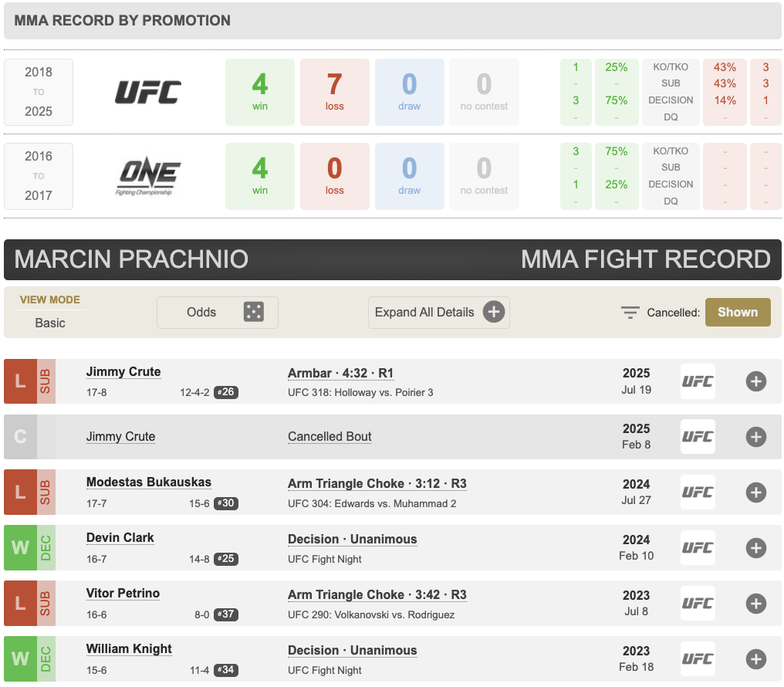Image resolution: width=784 pixels, height=687 pixels.
Task: Toggle the Odds display option
Action: coord(217,313)
